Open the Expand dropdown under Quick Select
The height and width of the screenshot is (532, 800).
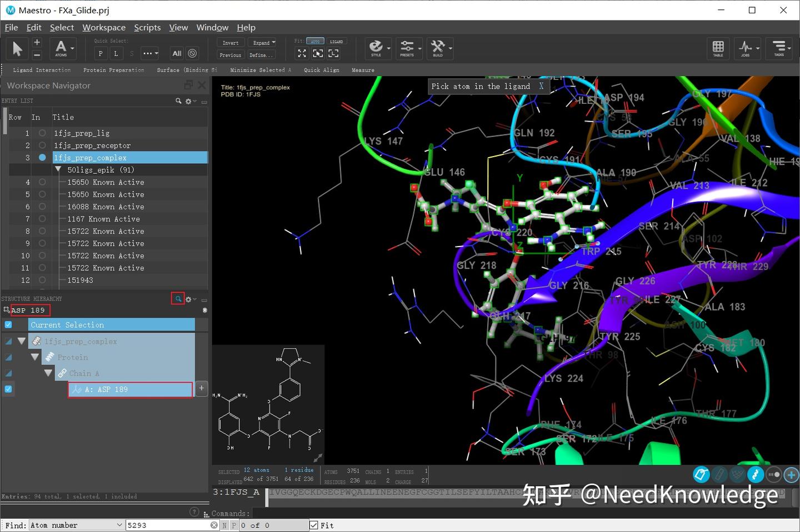[x=263, y=42]
